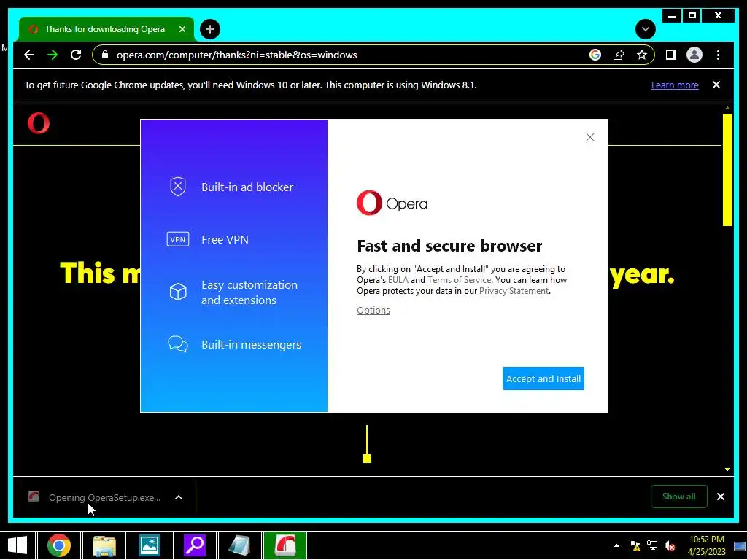Image resolution: width=747 pixels, height=560 pixels.
Task: Click the Free VPN badge icon
Action: 178,239
